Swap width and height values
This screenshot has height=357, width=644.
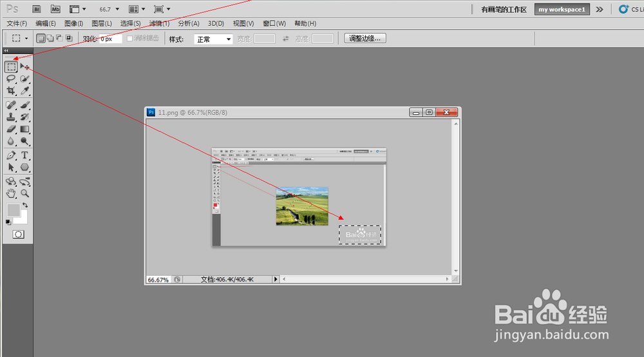(285, 39)
